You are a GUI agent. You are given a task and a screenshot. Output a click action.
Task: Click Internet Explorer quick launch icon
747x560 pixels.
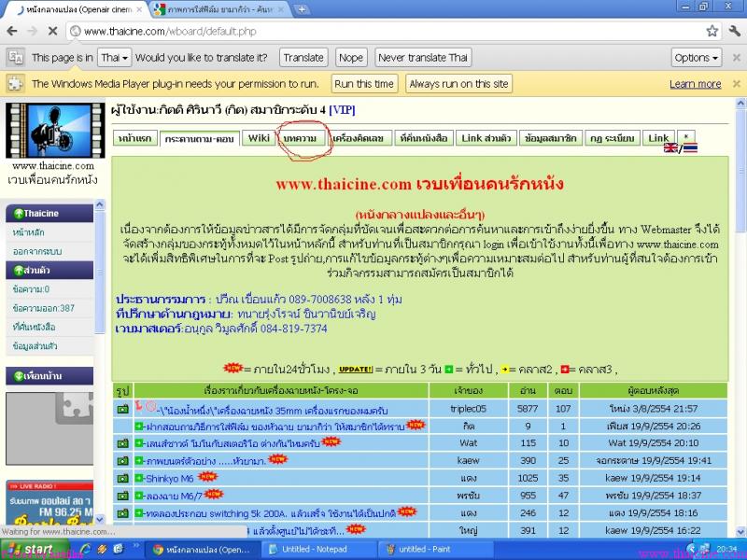coord(86,549)
